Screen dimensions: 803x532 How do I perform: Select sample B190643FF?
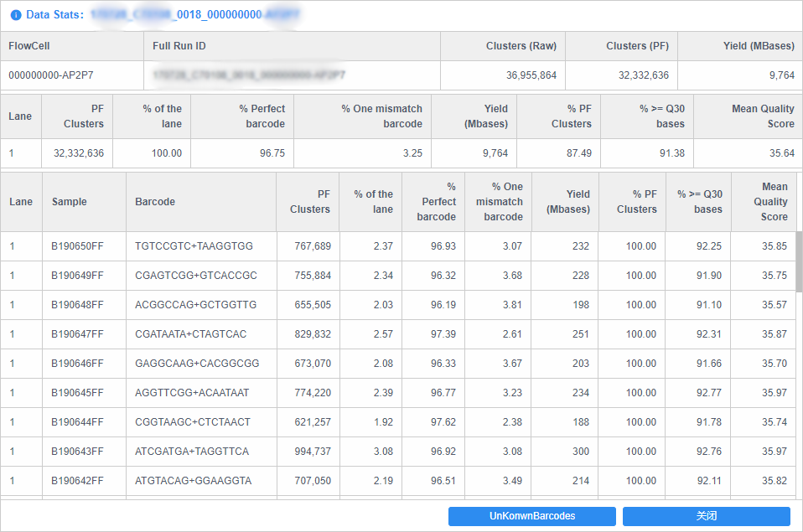(x=77, y=451)
